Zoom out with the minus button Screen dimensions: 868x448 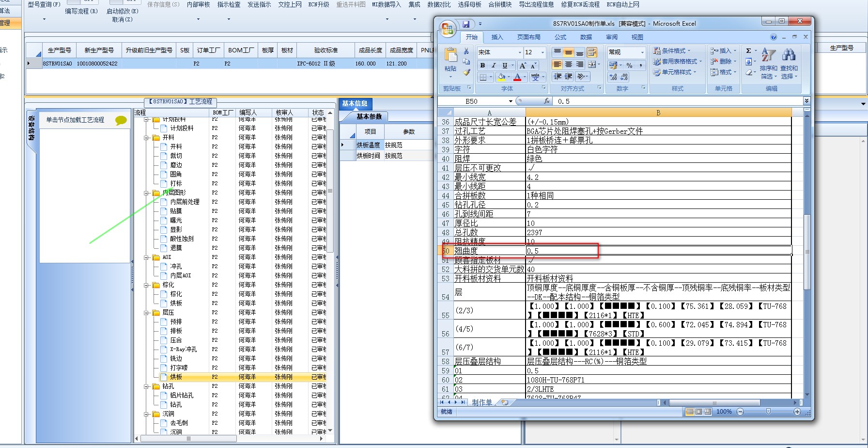(x=740, y=412)
